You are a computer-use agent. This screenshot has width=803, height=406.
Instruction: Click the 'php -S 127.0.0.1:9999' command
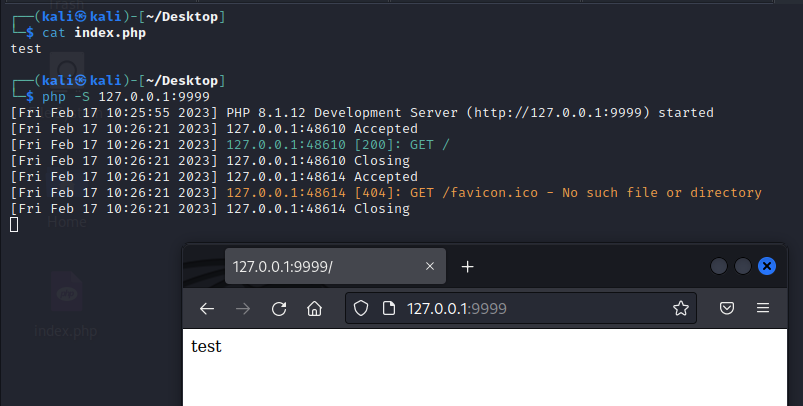125,97
